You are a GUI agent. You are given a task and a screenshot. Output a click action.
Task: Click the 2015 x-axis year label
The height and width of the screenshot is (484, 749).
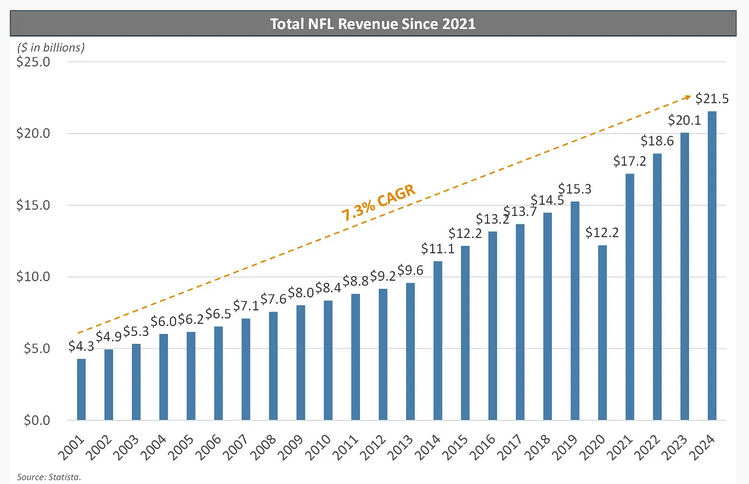[455, 447]
